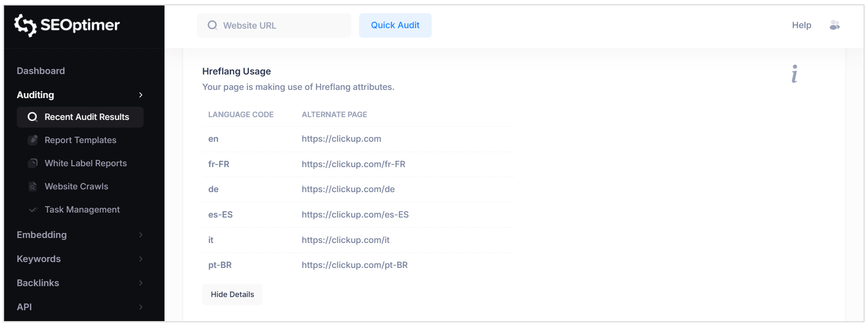868x327 pixels.
Task: Click the Hide Details button
Action: pyautogui.click(x=232, y=294)
